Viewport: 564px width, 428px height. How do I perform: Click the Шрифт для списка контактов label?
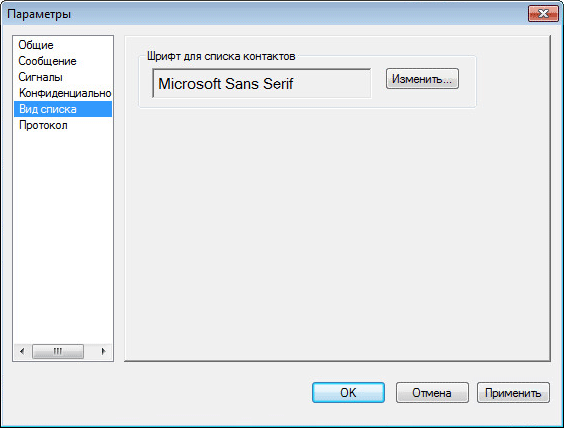click(221, 56)
